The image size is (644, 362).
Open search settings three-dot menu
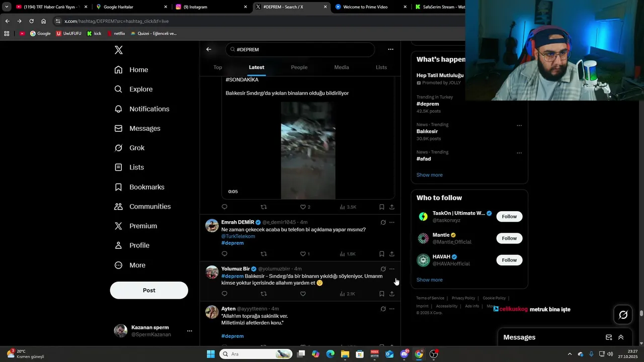390,49
